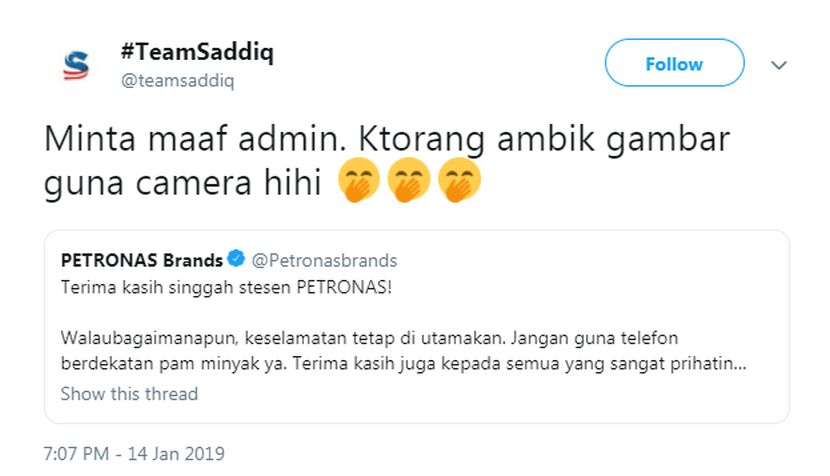830x476 pixels.
Task: Click the first hand-over-mouth emoji
Action: tap(358, 181)
